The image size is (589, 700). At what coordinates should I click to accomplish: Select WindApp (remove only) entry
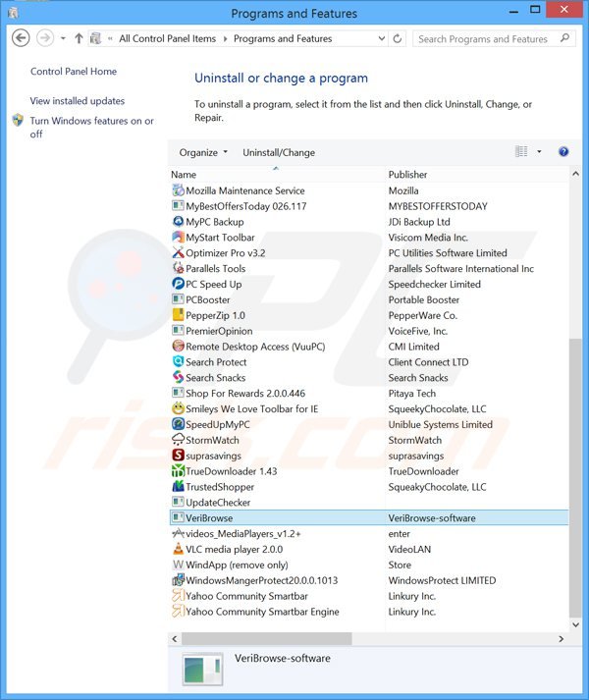click(x=237, y=565)
